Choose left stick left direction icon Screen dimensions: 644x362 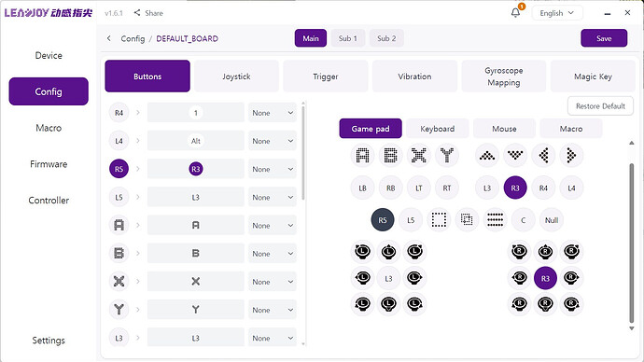[363, 278]
